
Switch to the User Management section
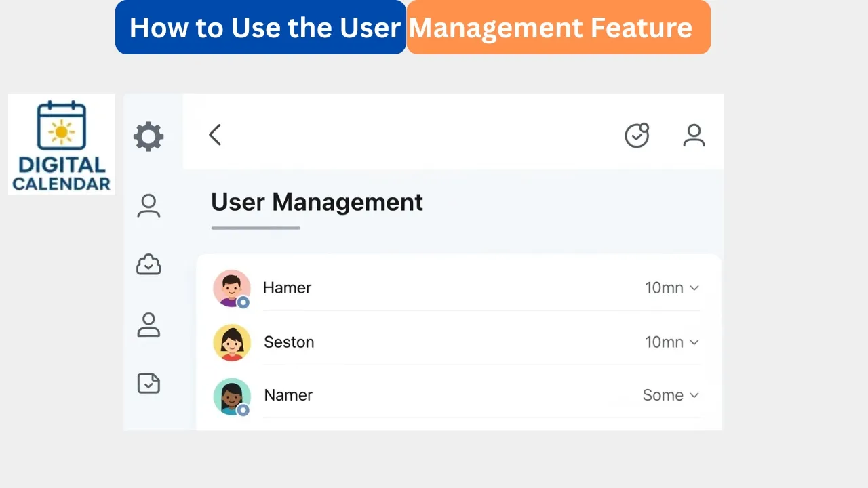coord(317,202)
